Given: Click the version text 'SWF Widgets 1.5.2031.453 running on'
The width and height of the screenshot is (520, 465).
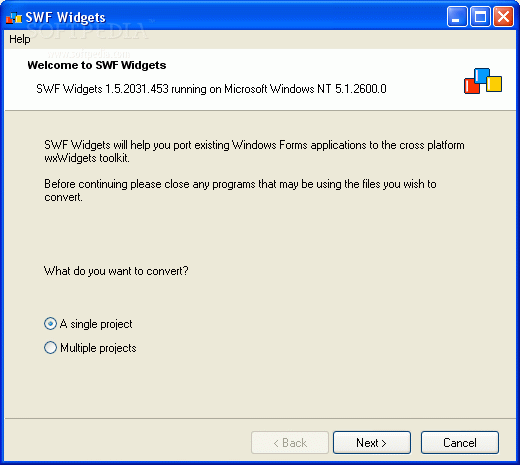Looking at the screenshot, I should pos(129,89).
